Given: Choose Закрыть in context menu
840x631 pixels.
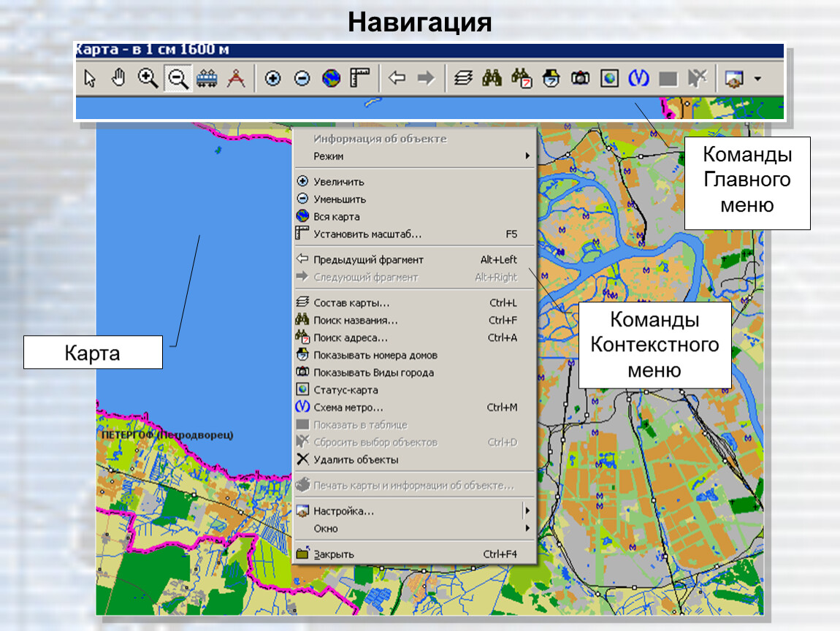Looking at the screenshot, I should [415, 554].
